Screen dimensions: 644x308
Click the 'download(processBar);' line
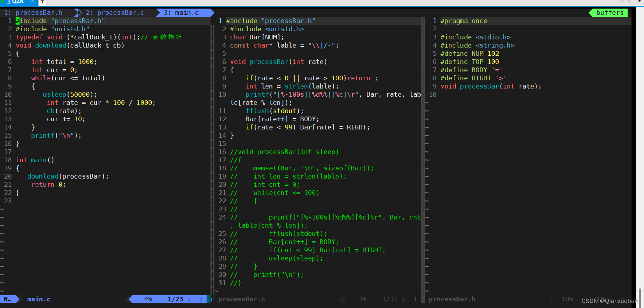pyautogui.click(x=68, y=176)
